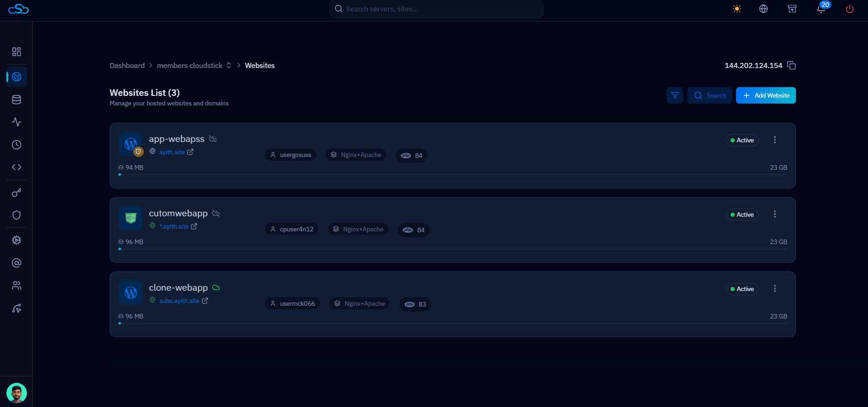Click Nginx+Apache tag on cutomwebapp
This screenshot has width=868, height=407.
pos(358,229)
